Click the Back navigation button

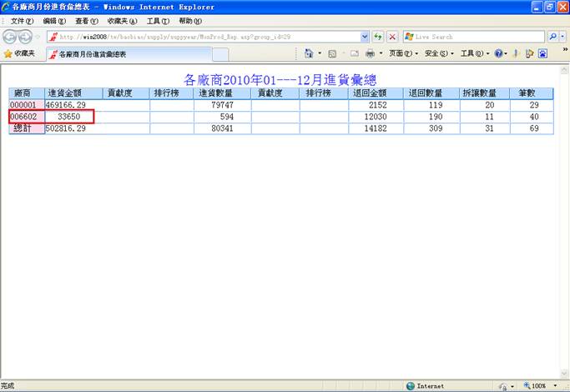pos(10,37)
